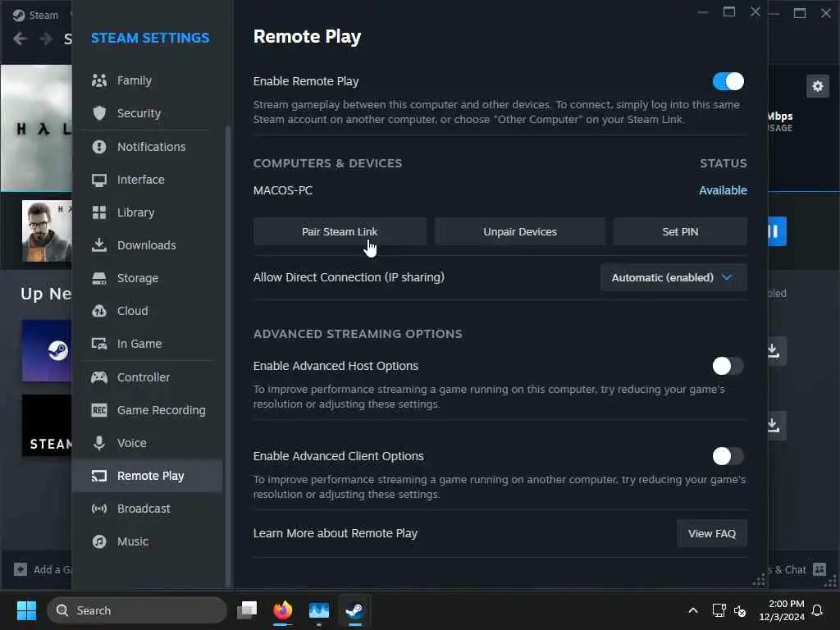Open Windows Start menu

tap(26, 610)
